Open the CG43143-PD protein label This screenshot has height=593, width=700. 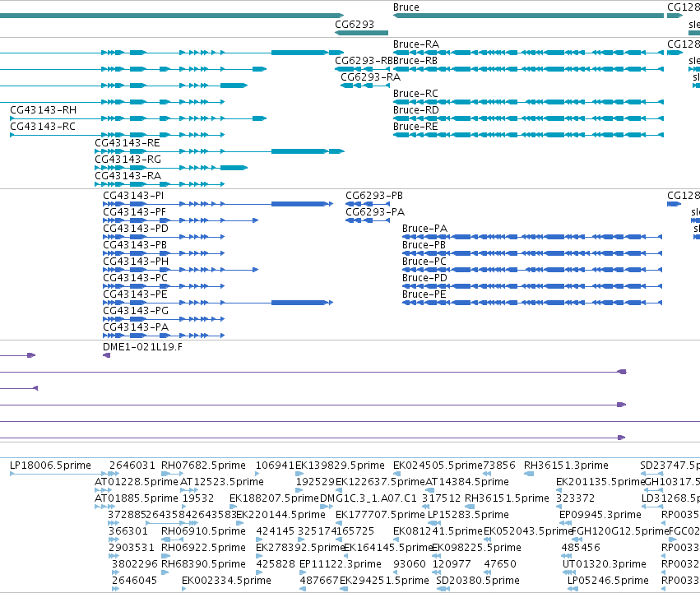point(136,229)
